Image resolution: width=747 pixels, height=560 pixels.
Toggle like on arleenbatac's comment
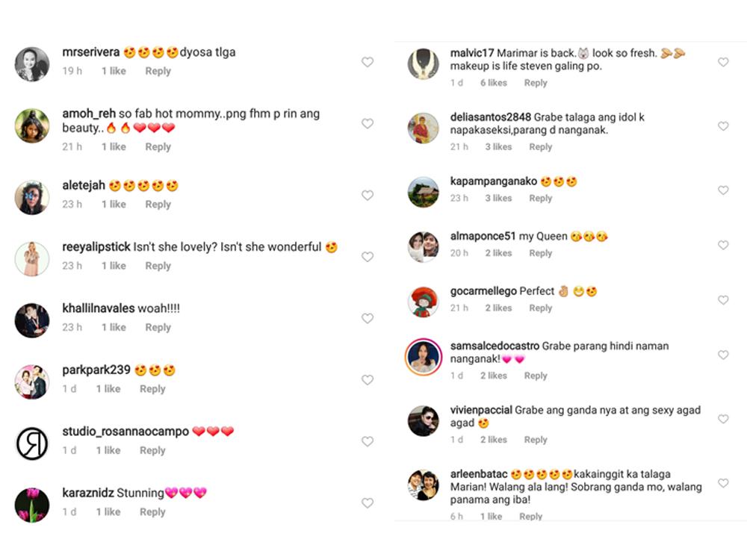pyautogui.click(x=723, y=483)
